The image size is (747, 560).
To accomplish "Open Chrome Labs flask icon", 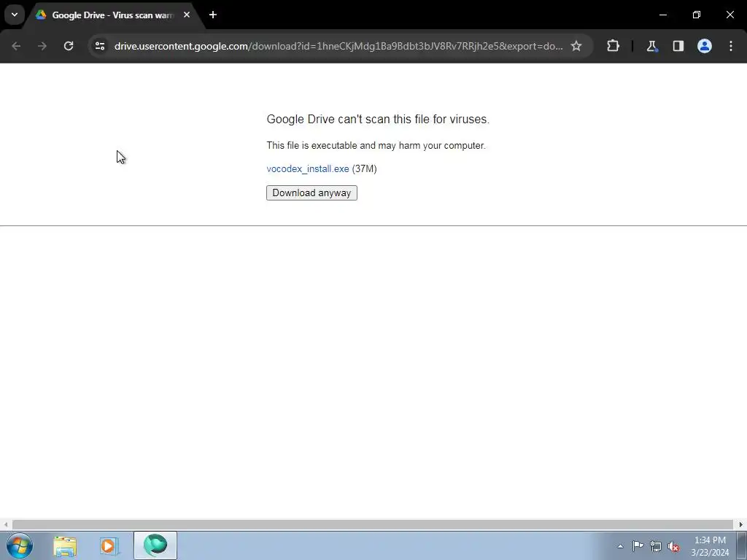I will point(651,46).
